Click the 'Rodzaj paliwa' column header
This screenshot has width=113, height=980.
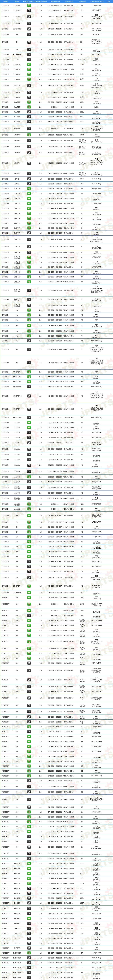tap(28, 2)
